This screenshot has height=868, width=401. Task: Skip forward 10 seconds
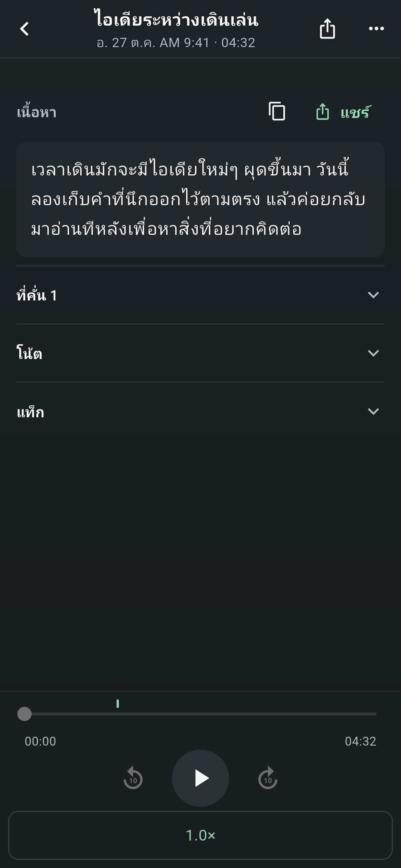pyautogui.click(x=268, y=778)
